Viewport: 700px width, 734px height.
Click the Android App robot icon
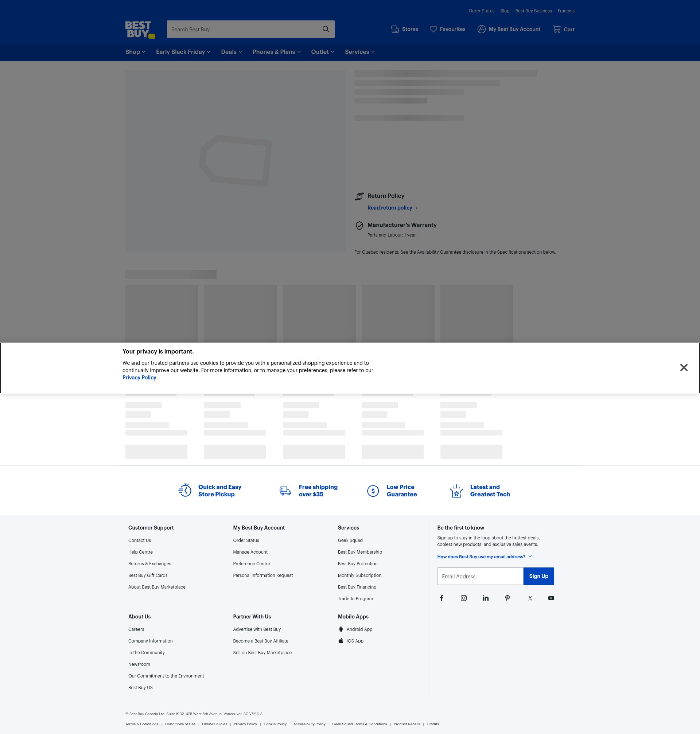(341, 629)
